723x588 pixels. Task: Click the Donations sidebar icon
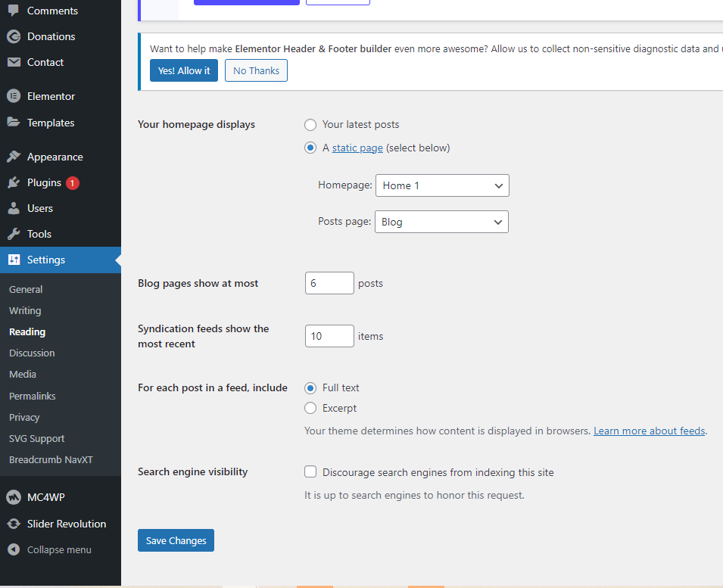14,36
